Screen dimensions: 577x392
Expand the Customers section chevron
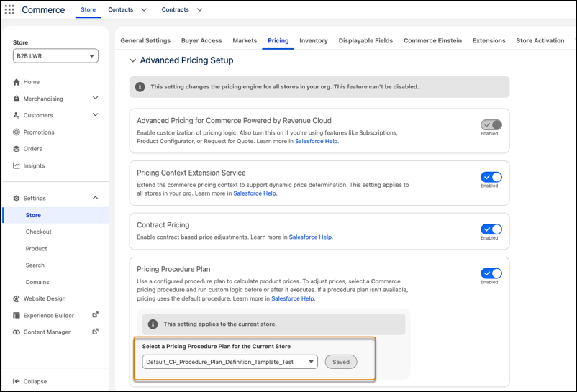coord(95,115)
